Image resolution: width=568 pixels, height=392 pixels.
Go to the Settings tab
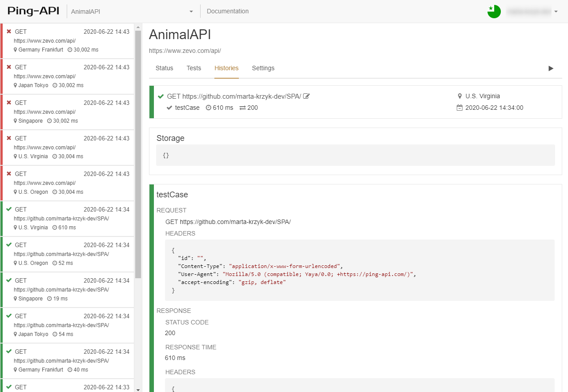click(x=263, y=68)
